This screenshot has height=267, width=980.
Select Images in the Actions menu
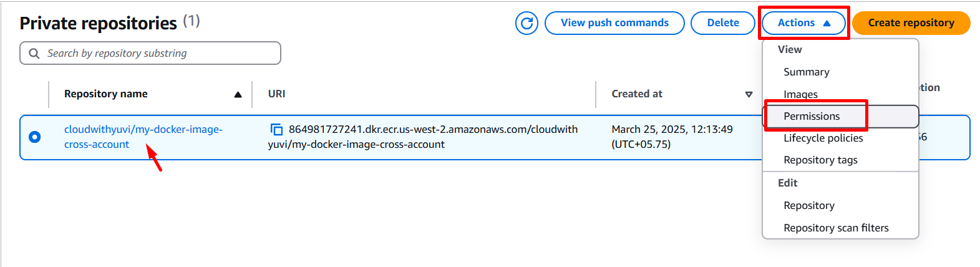point(800,94)
